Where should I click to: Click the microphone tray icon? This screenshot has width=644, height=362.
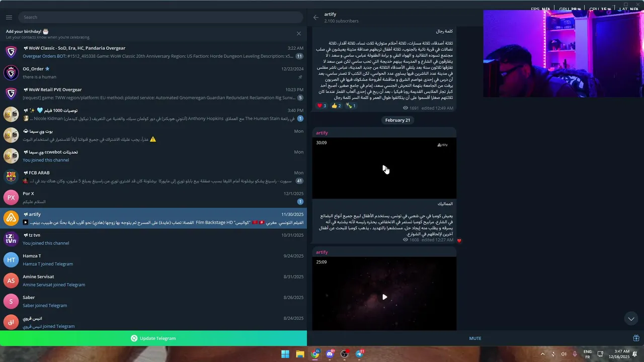pos(575,354)
